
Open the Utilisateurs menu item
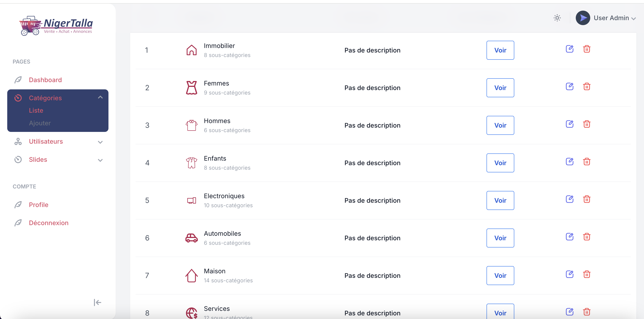tap(46, 141)
